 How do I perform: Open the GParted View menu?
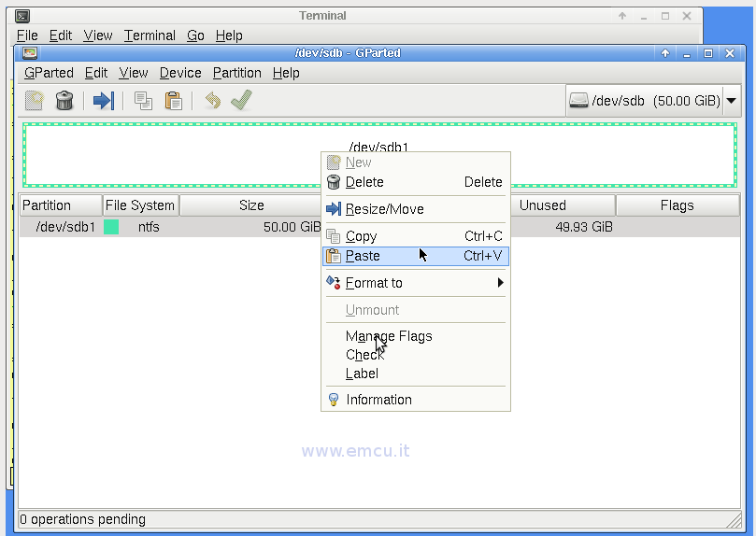point(133,73)
